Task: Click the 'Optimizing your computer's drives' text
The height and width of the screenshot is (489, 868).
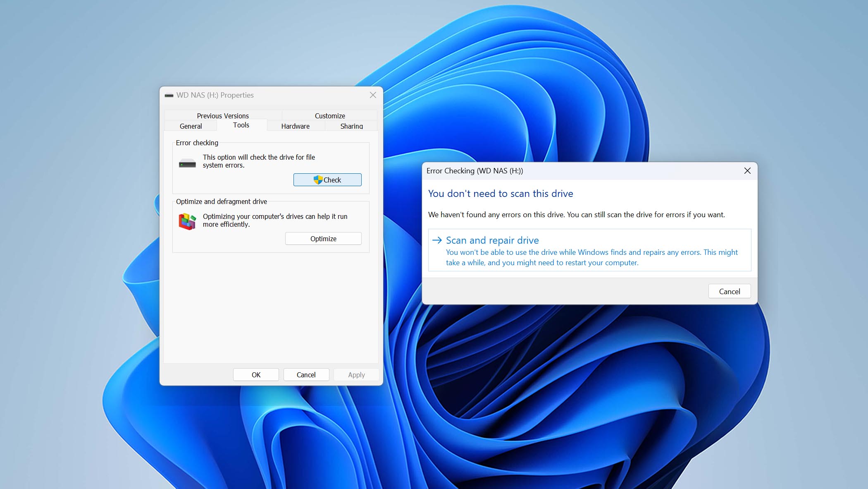Action: tap(275, 220)
